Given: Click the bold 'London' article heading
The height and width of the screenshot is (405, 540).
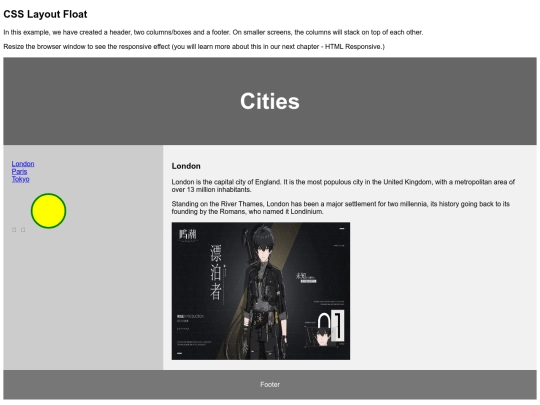Looking at the screenshot, I should click(186, 166).
